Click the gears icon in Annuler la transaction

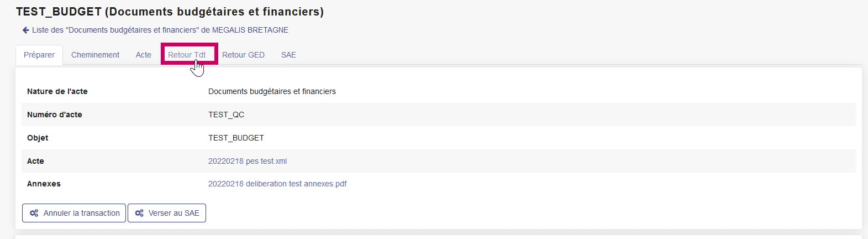tap(34, 213)
